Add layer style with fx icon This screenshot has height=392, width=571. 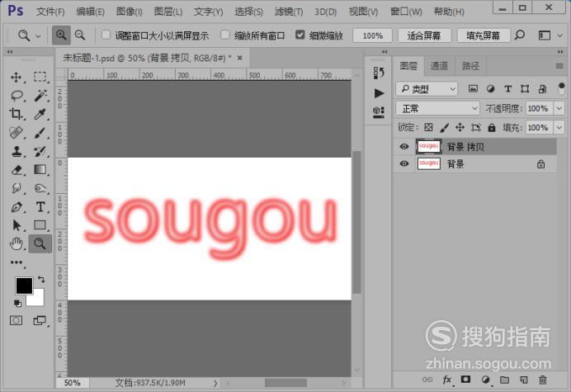pos(447,380)
